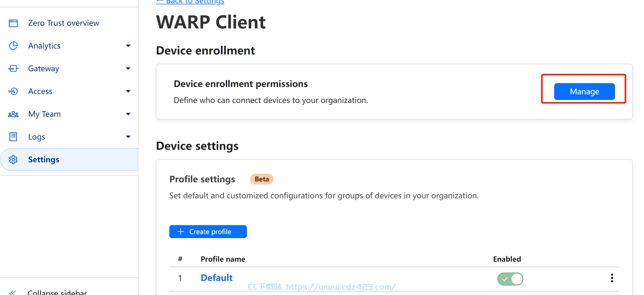This screenshot has height=295, width=644.
Task: Open Settings in the sidebar
Action: (69, 160)
